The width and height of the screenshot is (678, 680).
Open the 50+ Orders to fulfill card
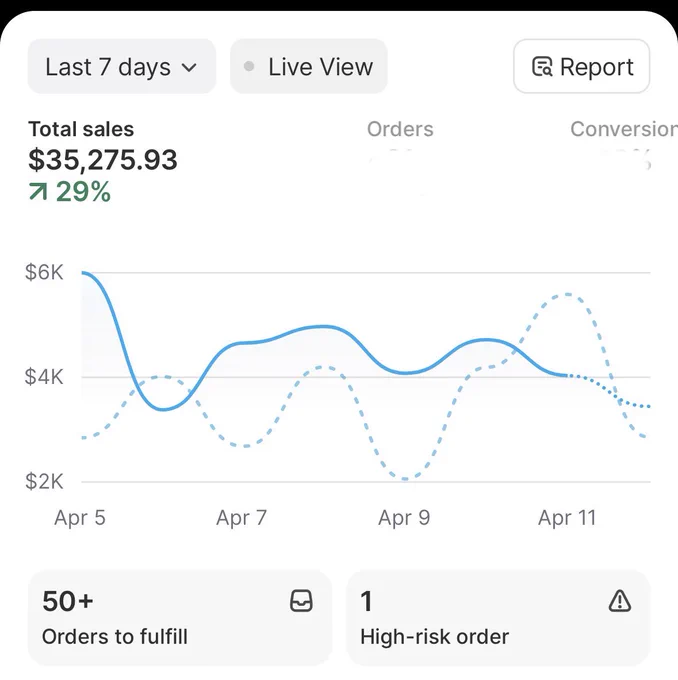(180, 618)
